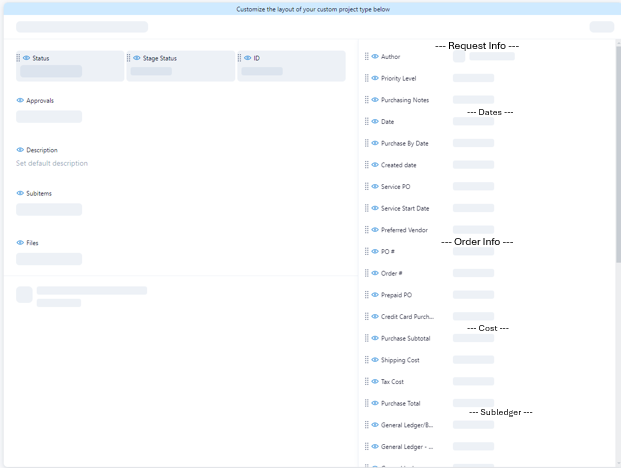The width and height of the screenshot is (621, 469).
Task: Select the Purchase By Date label
Action: pos(404,143)
